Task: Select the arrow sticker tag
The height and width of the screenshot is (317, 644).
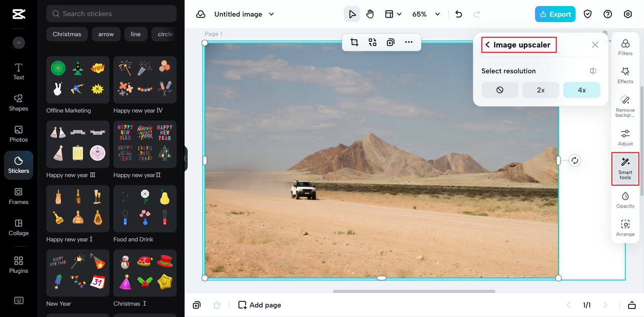Action: click(x=106, y=34)
